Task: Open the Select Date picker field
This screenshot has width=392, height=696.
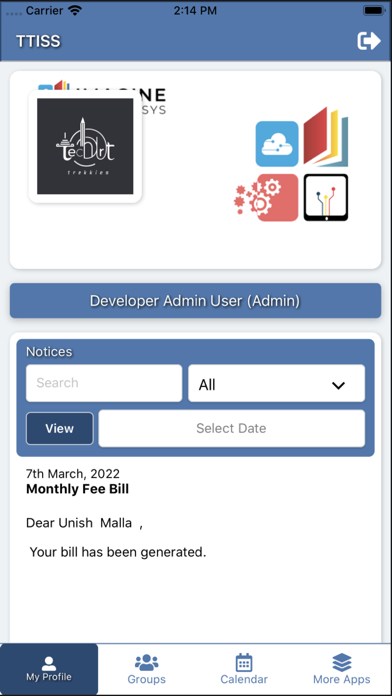Action: click(x=231, y=428)
